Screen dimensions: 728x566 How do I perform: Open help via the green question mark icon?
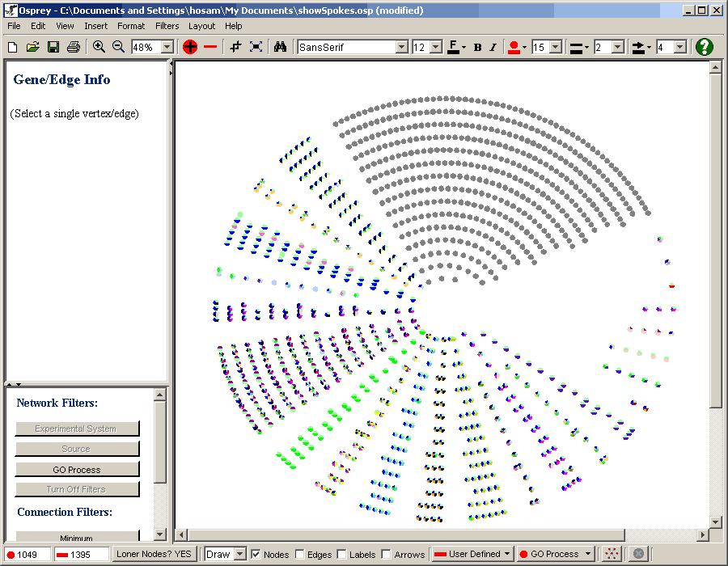tap(705, 47)
